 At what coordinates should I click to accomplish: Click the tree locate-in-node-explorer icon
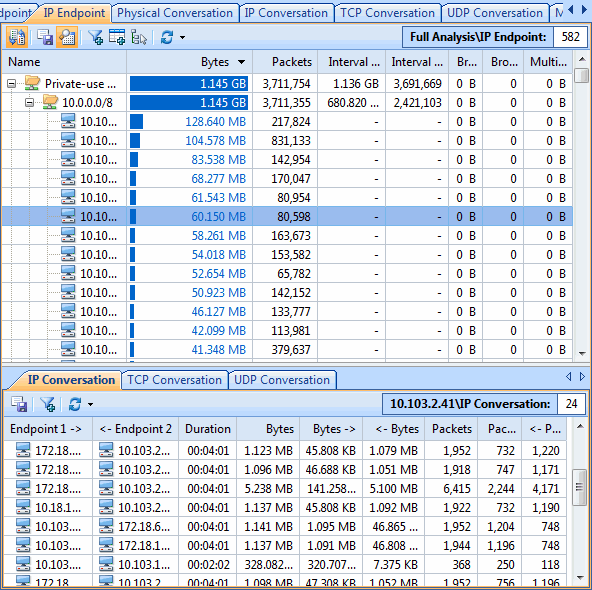coord(139,37)
